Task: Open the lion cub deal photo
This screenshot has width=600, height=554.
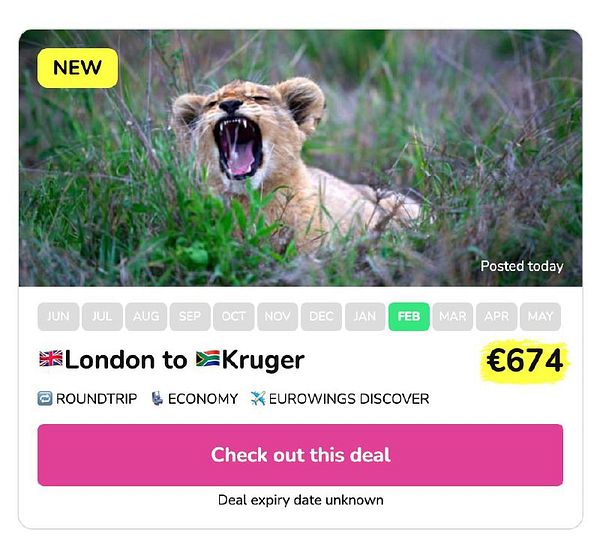Action: [x=300, y=158]
